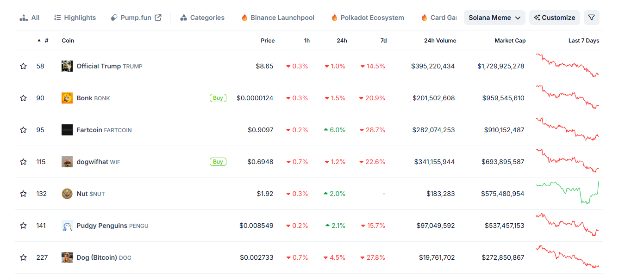Star the dogwifhat coin as favorite
Viewport: 644px width, 275px height.
coord(23,162)
